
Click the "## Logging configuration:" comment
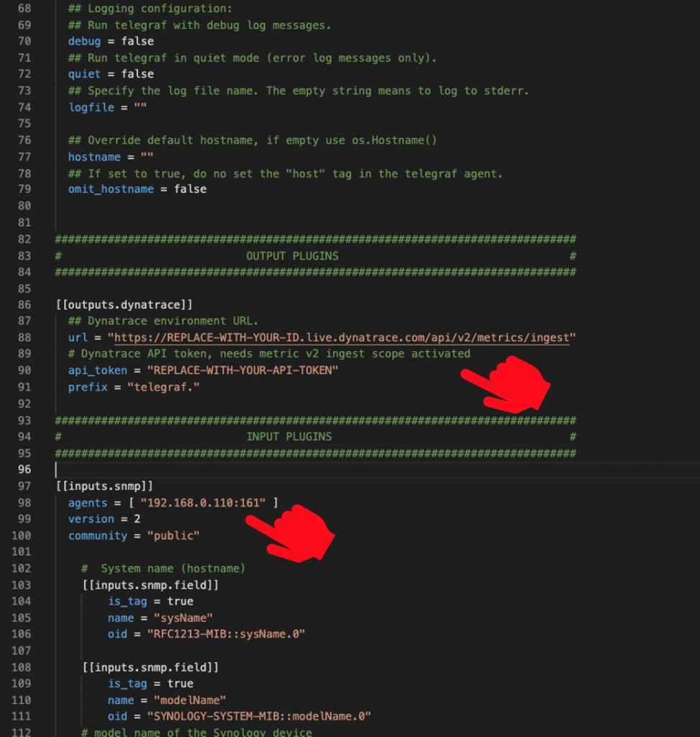pyautogui.click(x=150, y=9)
